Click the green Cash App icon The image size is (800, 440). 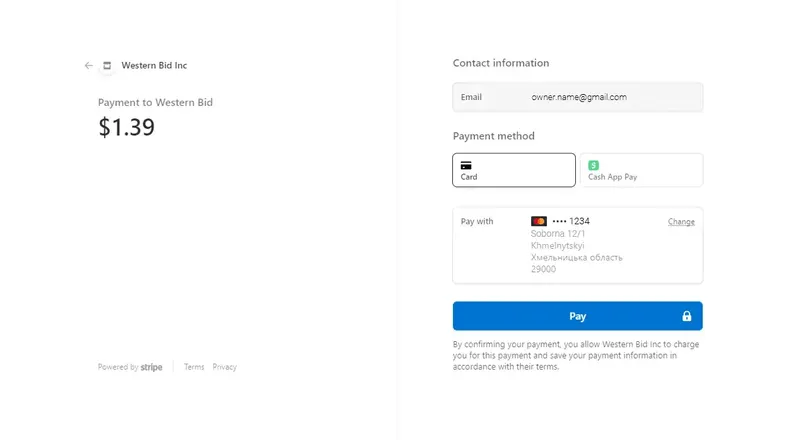593,165
